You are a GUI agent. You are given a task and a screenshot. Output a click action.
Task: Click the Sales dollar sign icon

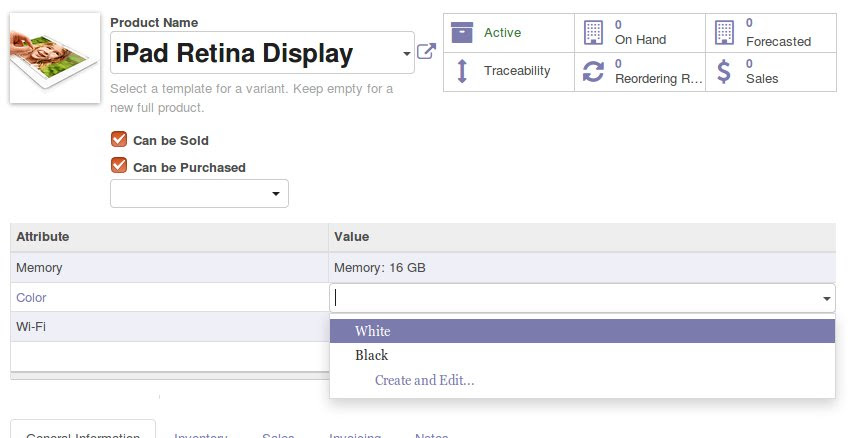click(x=724, y=72)
